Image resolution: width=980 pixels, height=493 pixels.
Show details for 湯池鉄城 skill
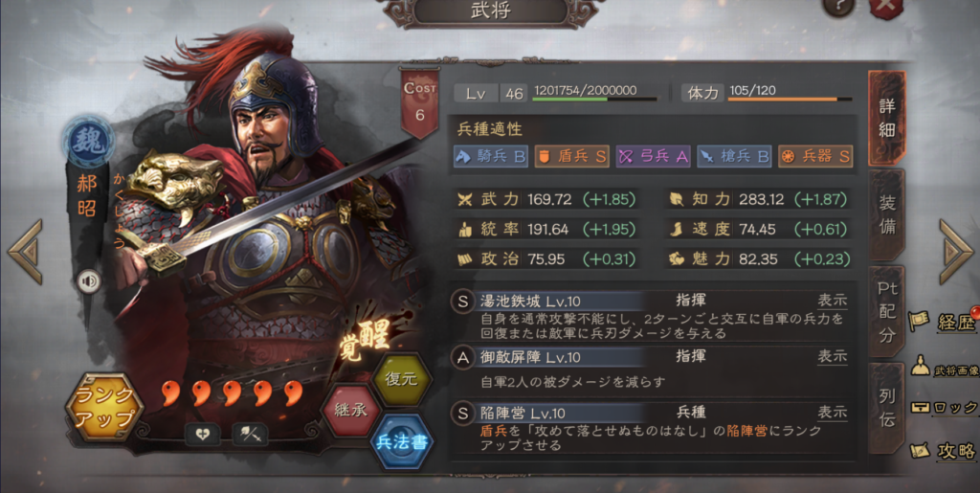point(833,302)
